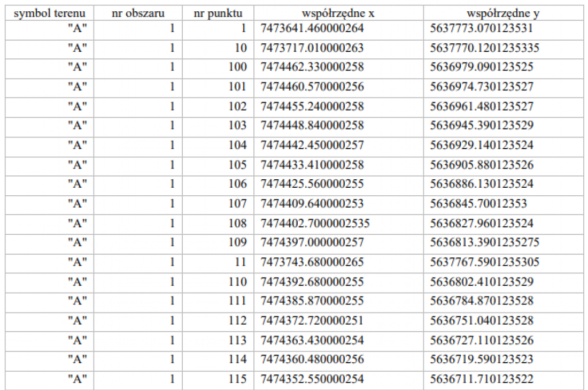Click point number 104

click(x=238, y=146)
